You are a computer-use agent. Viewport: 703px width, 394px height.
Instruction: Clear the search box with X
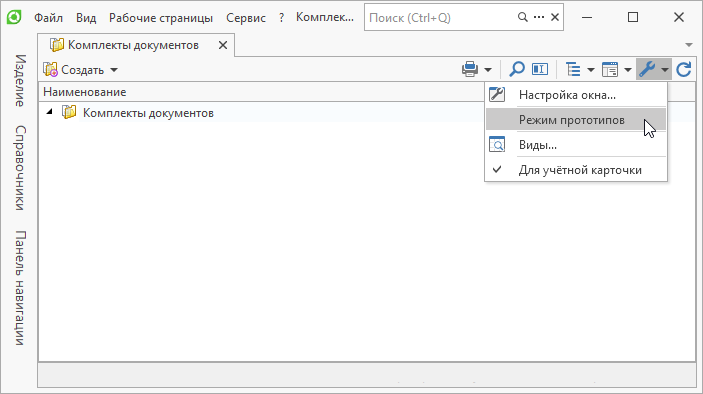555,17
